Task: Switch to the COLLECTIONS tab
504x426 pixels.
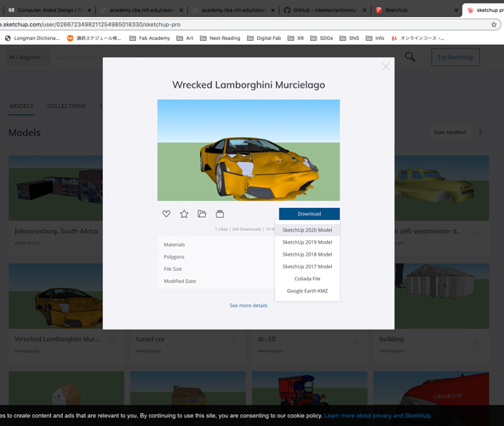Action: point(66,106)
